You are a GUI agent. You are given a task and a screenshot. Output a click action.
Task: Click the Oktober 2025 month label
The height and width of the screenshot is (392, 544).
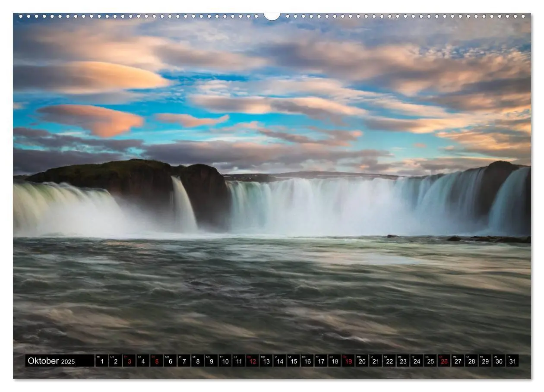pos(51,361)
